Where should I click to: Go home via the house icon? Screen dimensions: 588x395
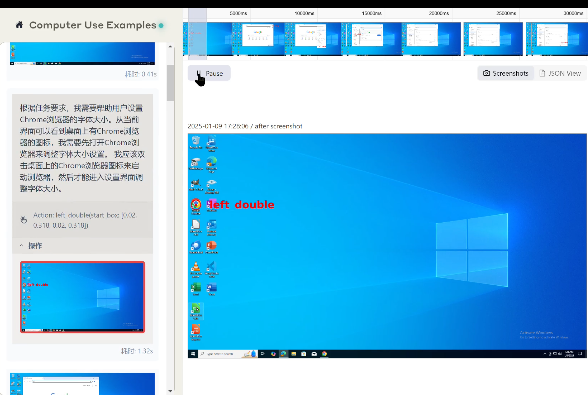pyautogui.click(x=19, y=25)
